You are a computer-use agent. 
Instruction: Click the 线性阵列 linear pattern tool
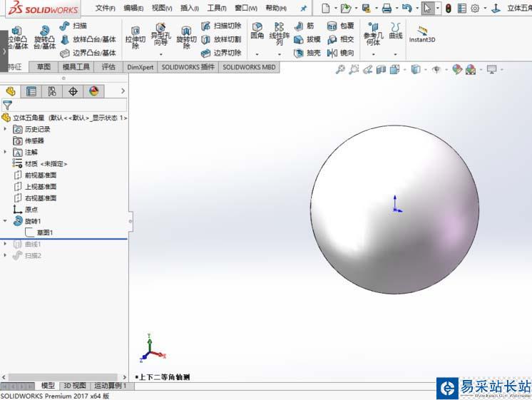280,34
